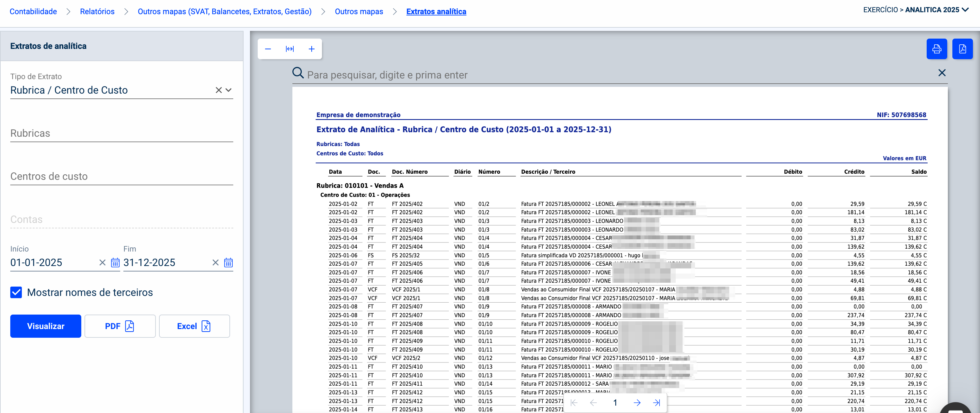Open Contabilidade breadcrumb link
This screenshot has height=413, width=980.
33,12
